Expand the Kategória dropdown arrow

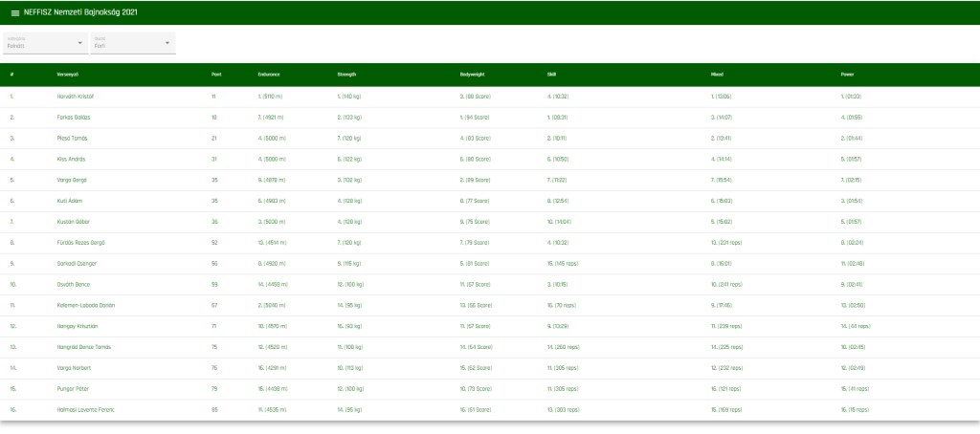click(x=79, y=43)
